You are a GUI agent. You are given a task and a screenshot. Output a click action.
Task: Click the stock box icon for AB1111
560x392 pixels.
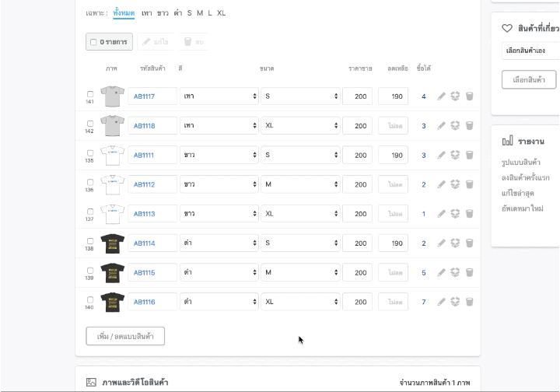(x=456, y=155)
